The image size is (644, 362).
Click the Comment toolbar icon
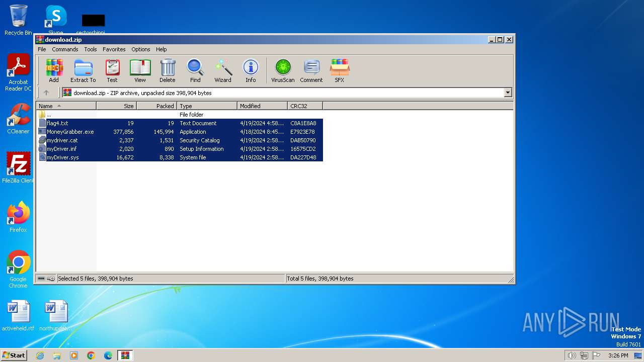[311, 70]
